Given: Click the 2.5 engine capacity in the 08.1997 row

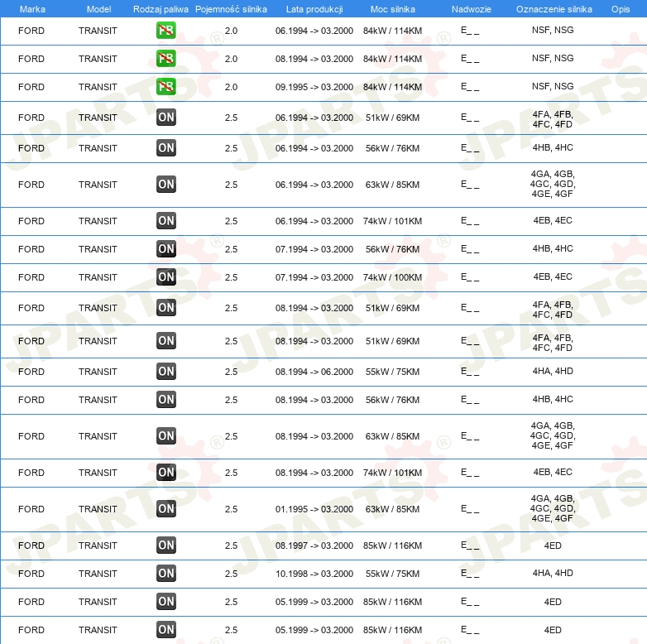Looking at the screenshot, I should pos(231,545).
